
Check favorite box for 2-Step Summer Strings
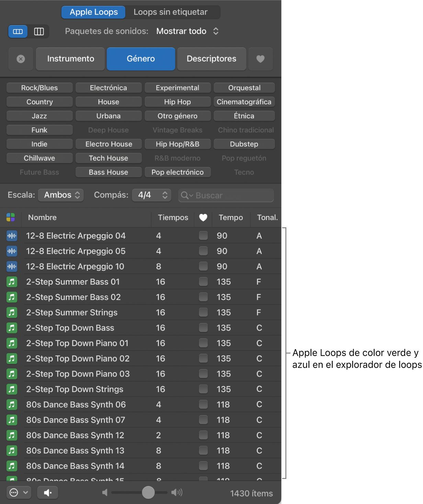coord(203,312)
